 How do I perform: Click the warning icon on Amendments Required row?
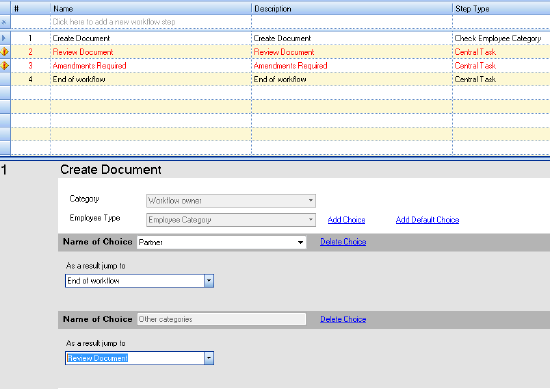coord(5,66)
